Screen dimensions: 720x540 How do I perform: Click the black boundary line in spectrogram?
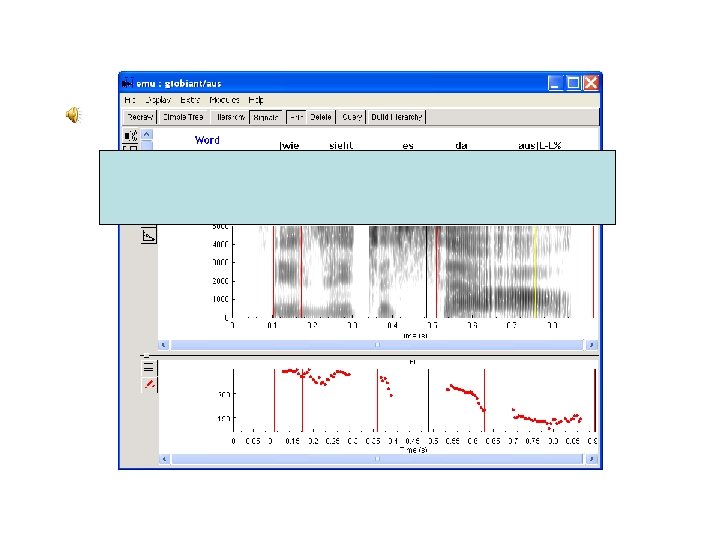click(427, 271)
